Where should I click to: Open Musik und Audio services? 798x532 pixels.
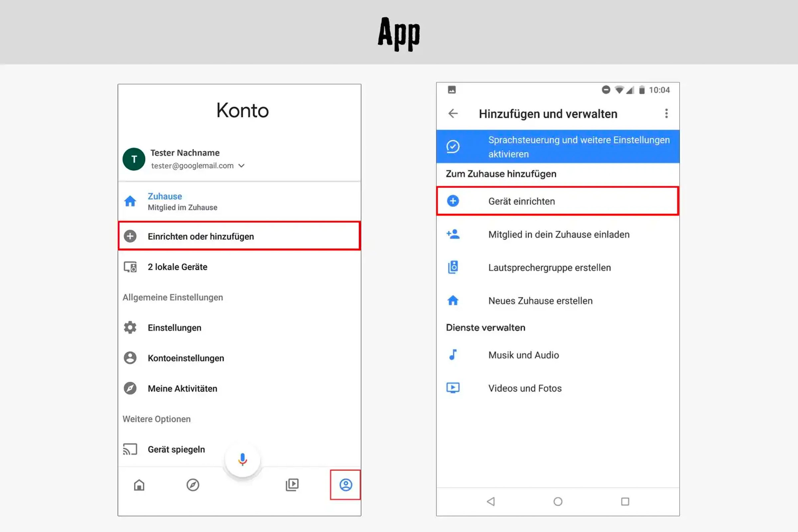pyautogui.click(x=558, y=355)
